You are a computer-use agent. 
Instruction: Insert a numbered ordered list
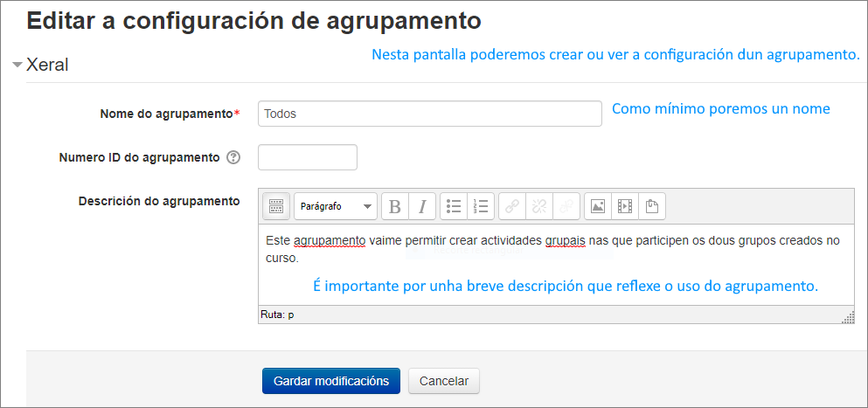(x=481, y=206)
